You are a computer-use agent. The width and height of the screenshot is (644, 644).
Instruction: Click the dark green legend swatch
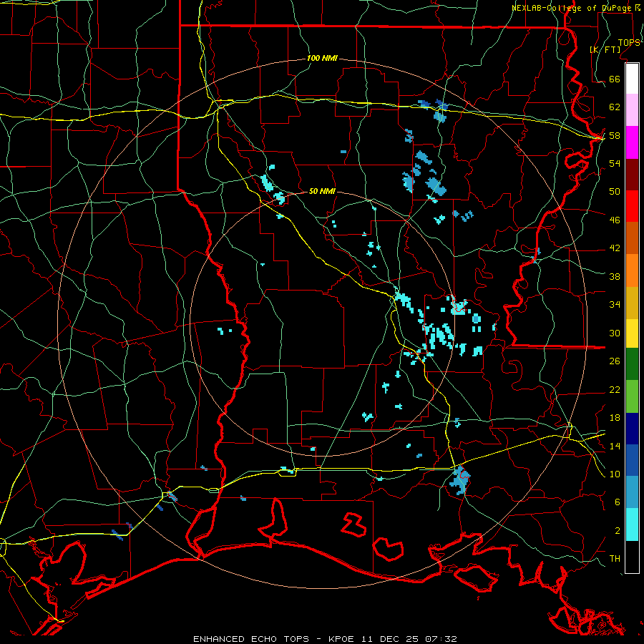coord(632,364)
